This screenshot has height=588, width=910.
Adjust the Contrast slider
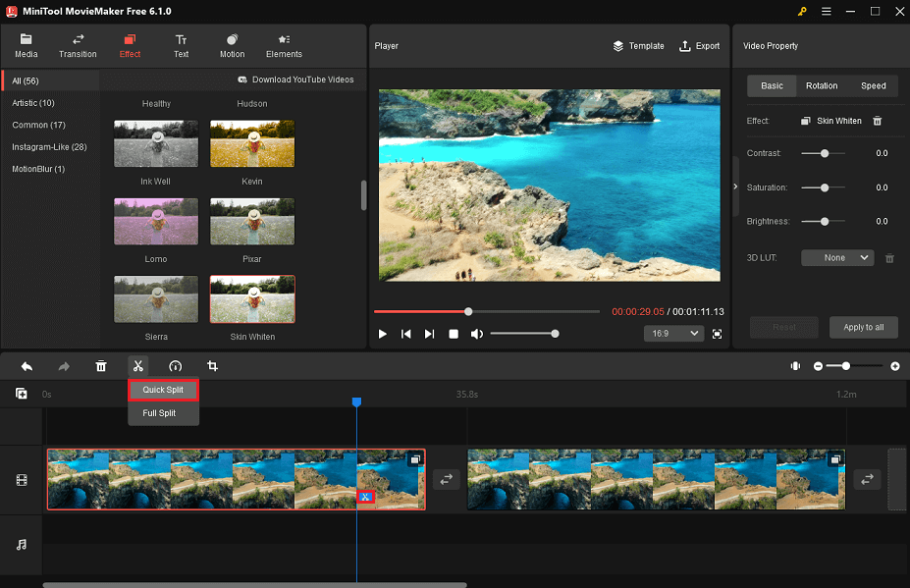(x=824, y=153)
